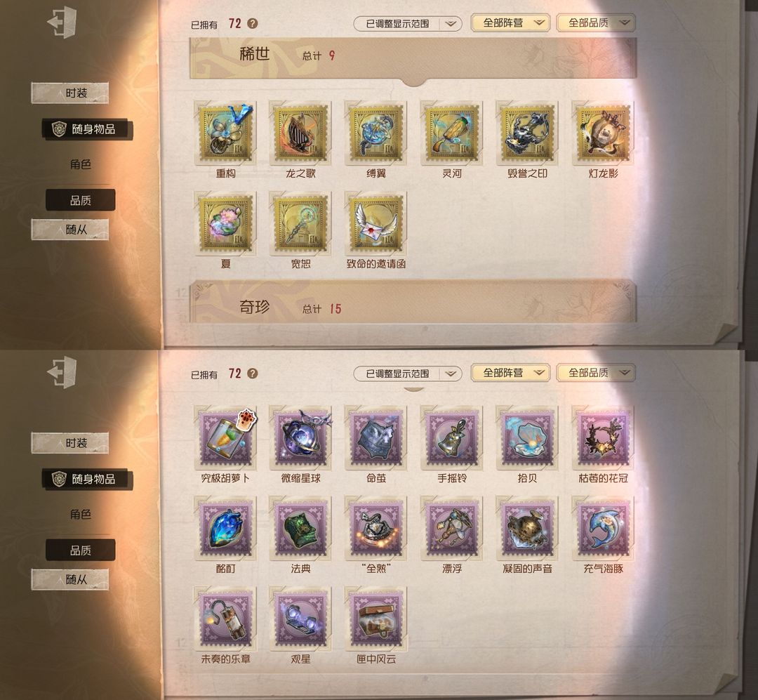Click 角色 sort option left of 重构 row
The image size is (758, 700).
point(80,164)
